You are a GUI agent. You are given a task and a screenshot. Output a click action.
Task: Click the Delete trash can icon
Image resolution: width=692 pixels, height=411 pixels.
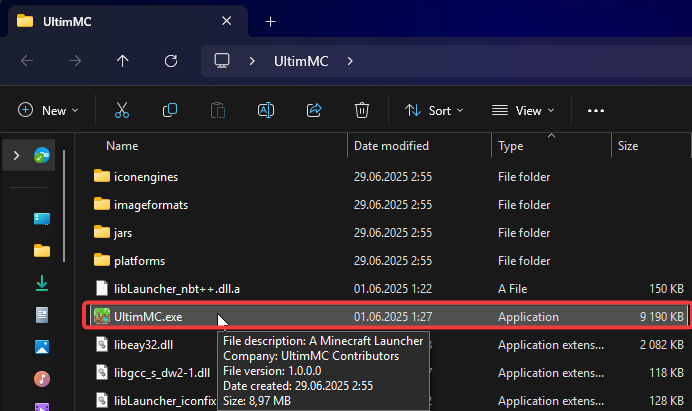coord(362,110)
